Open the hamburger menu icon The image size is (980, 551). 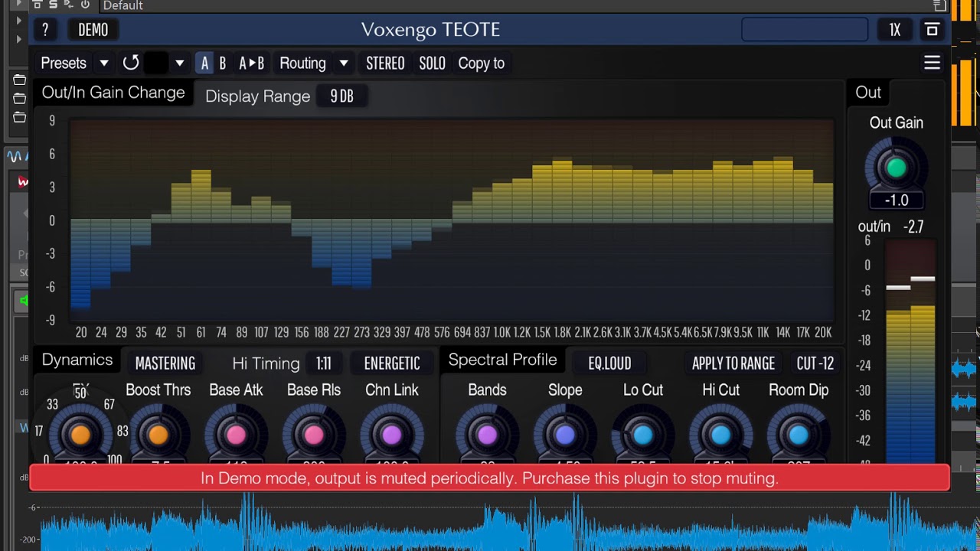(x=932, y=63)
